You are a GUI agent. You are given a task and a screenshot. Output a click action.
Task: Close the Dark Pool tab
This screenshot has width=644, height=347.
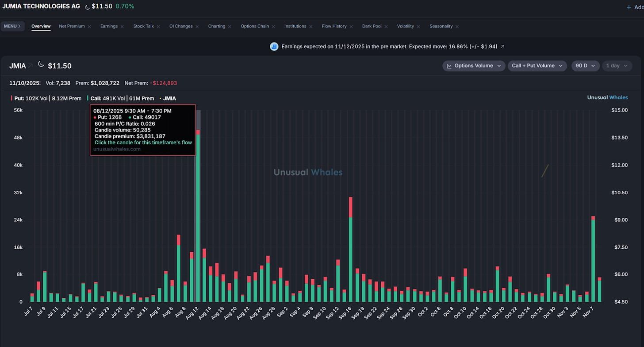(386, 27)
